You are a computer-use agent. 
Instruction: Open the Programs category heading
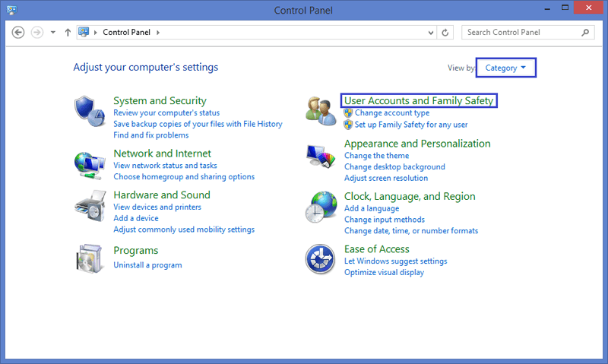[x=136, y=251]
